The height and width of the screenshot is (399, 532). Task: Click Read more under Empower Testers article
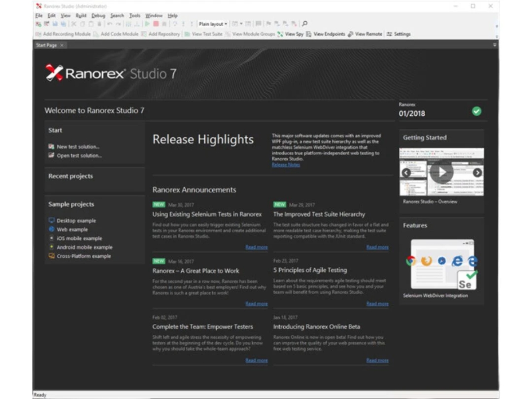[x=257, y=360]
